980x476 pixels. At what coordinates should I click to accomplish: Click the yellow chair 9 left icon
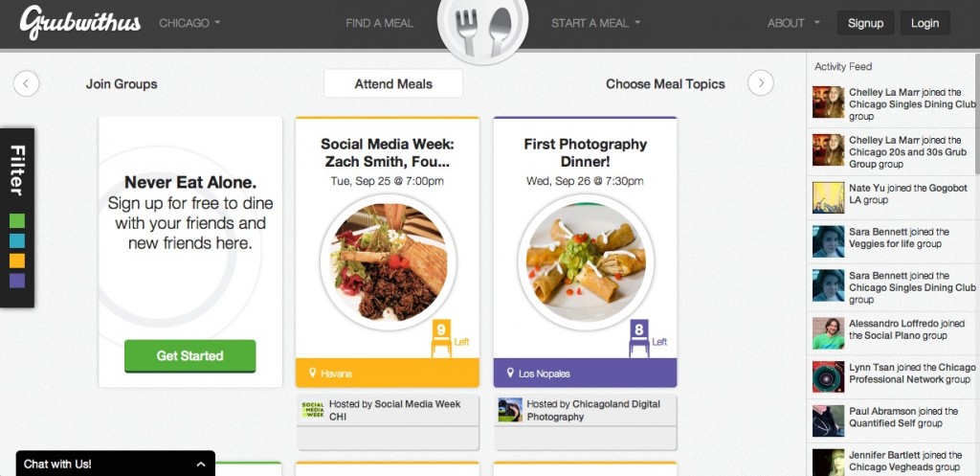coord(441,338)
